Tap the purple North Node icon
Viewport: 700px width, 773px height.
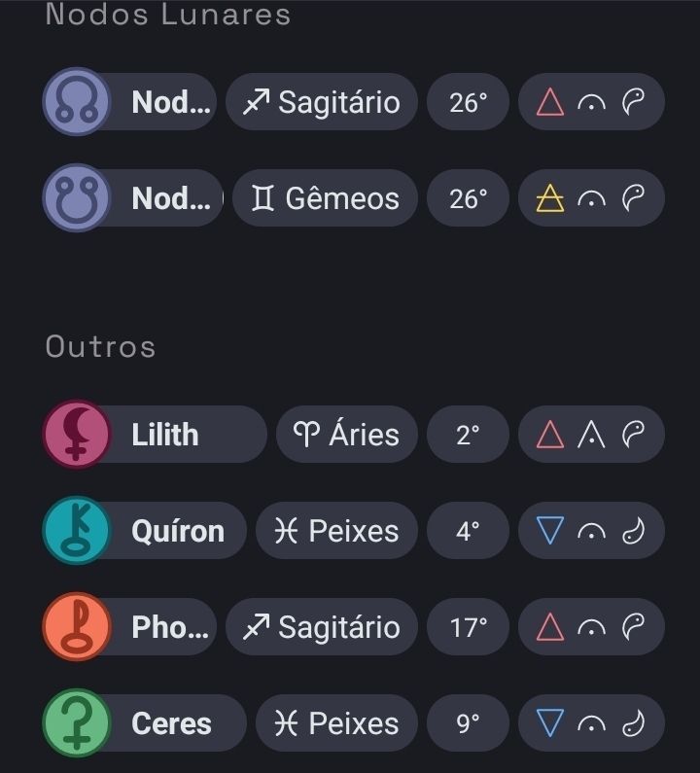click(76, 101)
